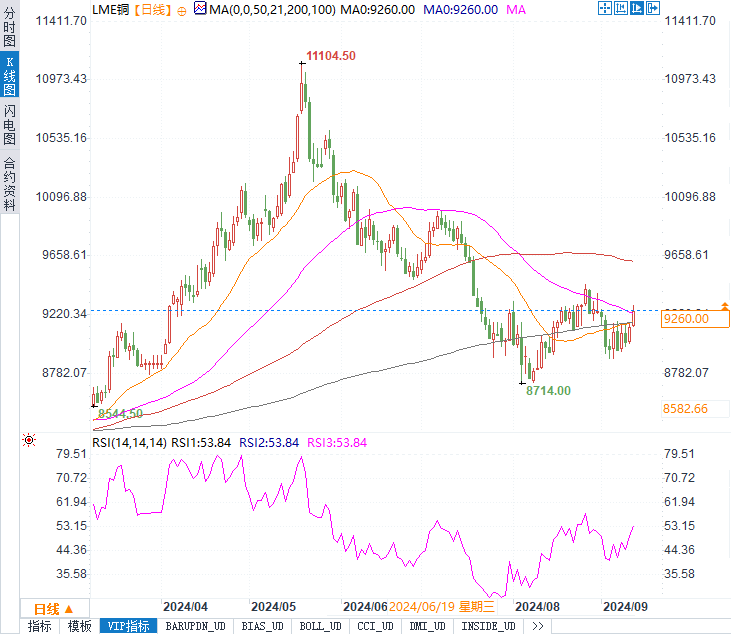731x634 pixels.
Task: Click the 2024/09 date on the time axis
Action: coord(625,606)
